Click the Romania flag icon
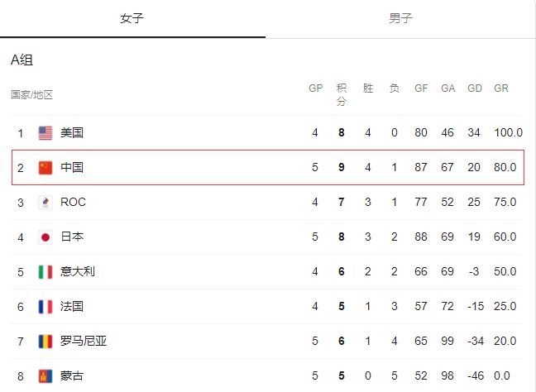This screenshot has width=536, height=392. [x=45, y=341]
